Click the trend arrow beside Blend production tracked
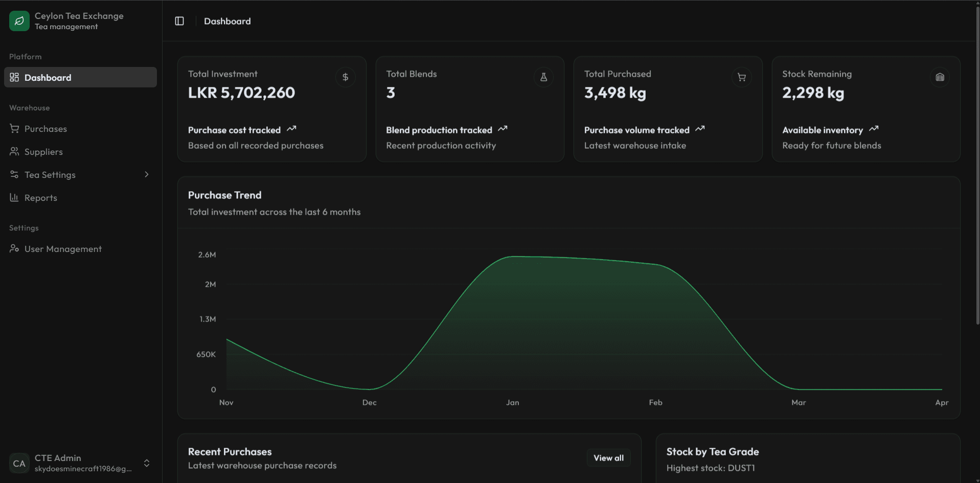Screen dimensions: 980x483 pyautogui.click(x=503, y=129)
